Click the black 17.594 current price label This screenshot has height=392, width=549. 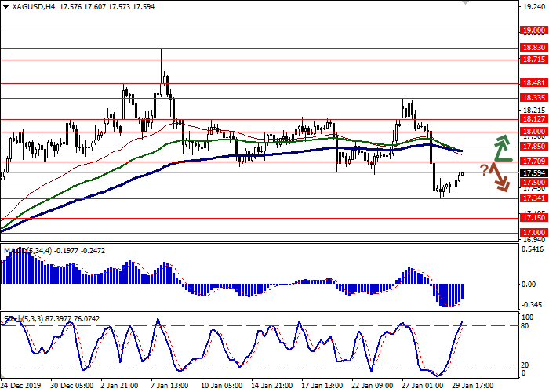(533, 172)
